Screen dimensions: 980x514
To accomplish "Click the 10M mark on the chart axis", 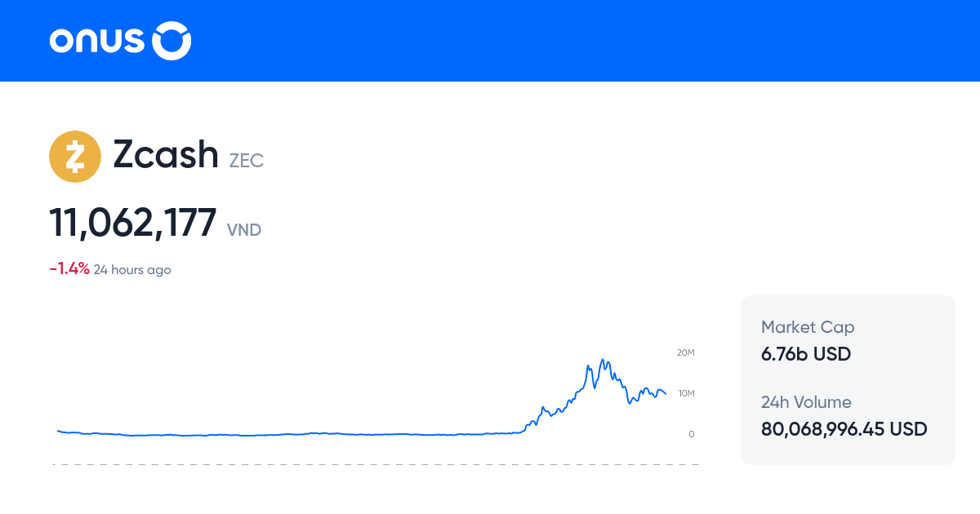I will tap(686, 393).
